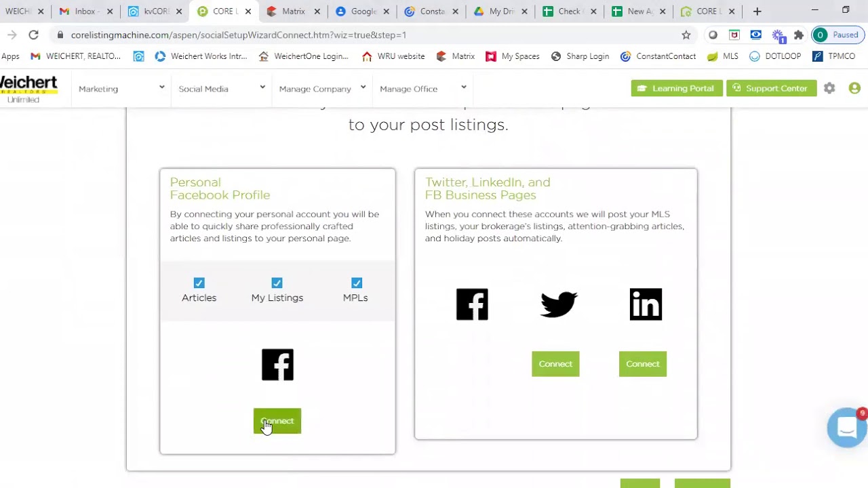Open the DOTLOOP bookmark
The image size is (868, 488).
pyautogui.click(x=775, y=56)
